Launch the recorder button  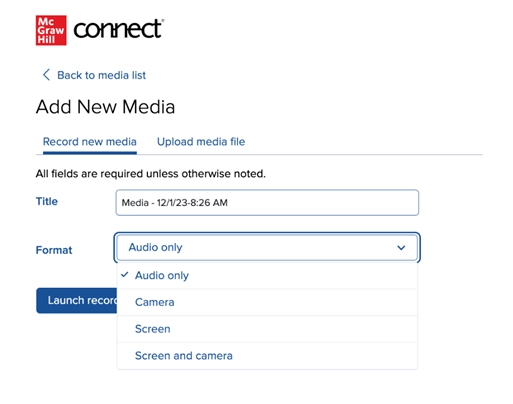[77, 300]
